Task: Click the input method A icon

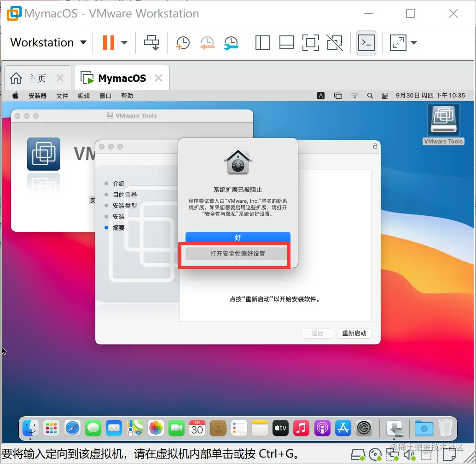Action: pyautogui.click(x=321, y=96)
